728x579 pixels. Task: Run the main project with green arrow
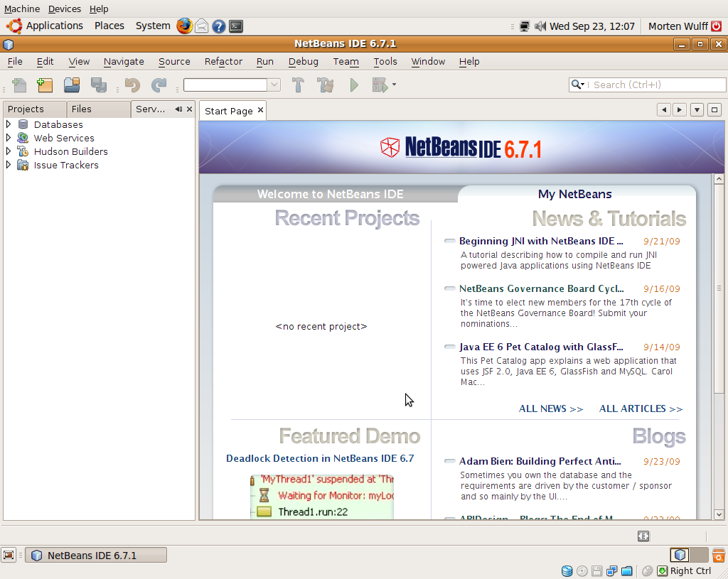coord(354,85)
